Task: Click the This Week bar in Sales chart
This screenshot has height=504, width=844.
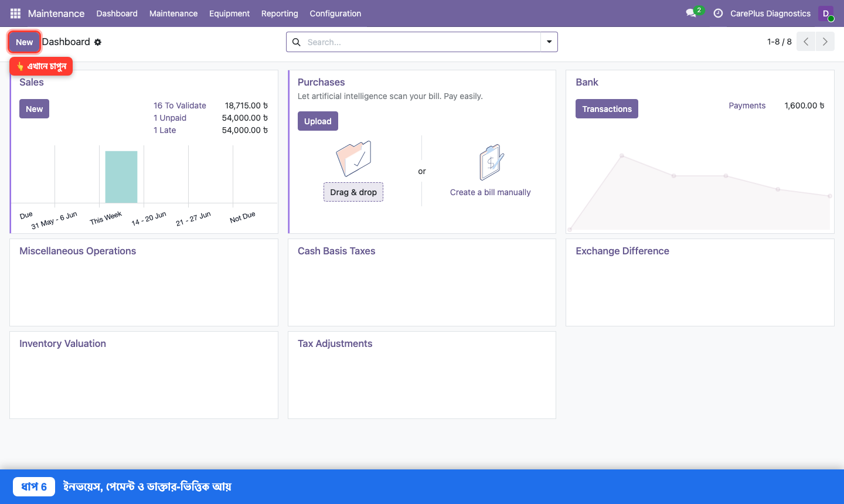Action: (x=121, y=177)
